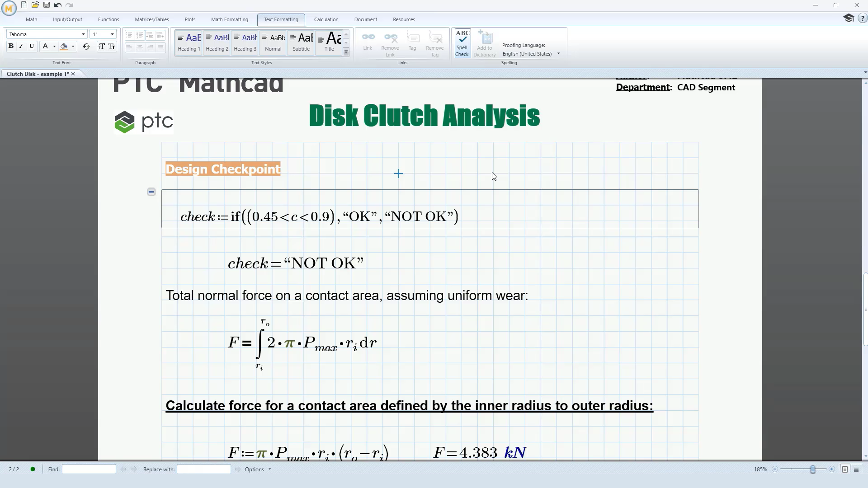
Task: Click the Replace with input field
Action: coord(204,469)
